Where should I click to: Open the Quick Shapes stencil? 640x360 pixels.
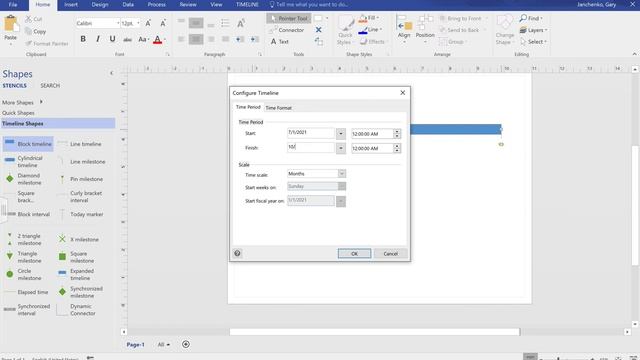18,113
